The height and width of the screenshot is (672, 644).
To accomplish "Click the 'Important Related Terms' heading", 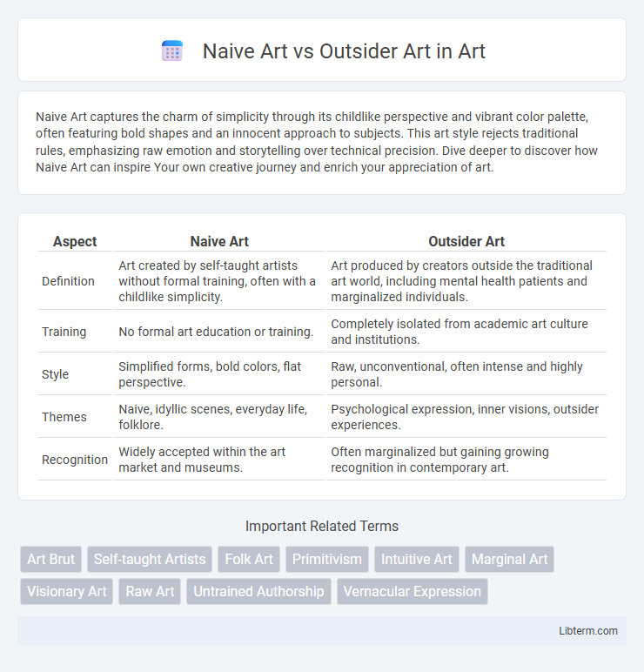I will pyautogui.click(x=322, y=526).
